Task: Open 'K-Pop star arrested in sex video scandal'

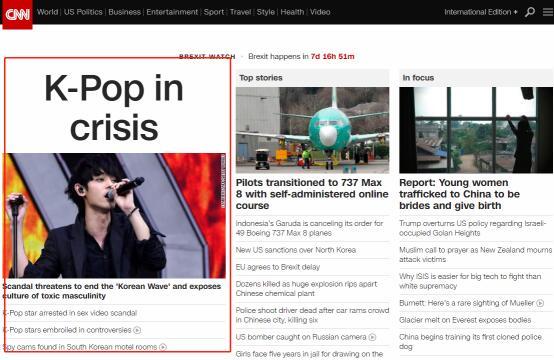Action: tap(70, 313)
